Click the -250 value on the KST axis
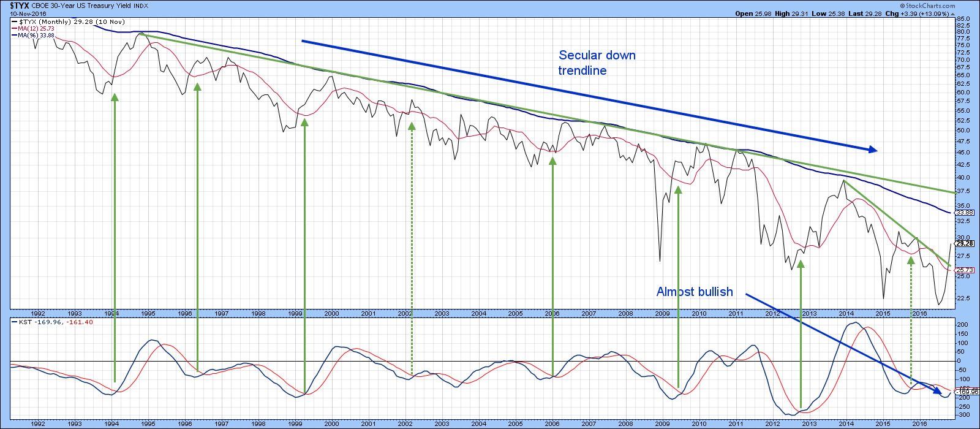980x429 pixels. 963,406
